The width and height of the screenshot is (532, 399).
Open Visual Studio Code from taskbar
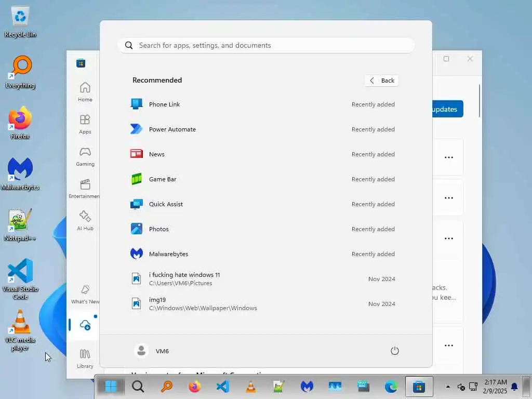point(222,387)
